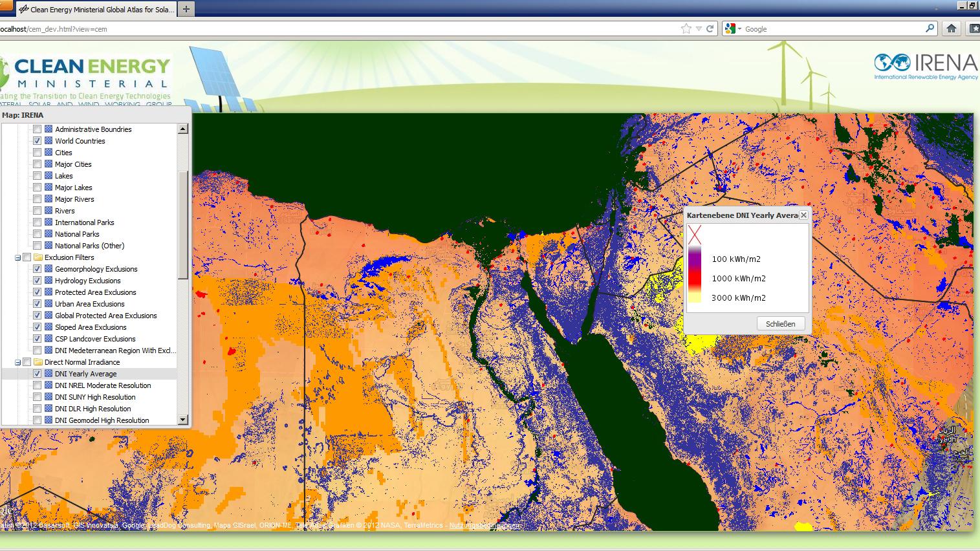Viewport: 980px width, 551px height.
Task: Disable the Hydrology Exclusions checkbox
Action: pyautogui.click(x=38, y=281)
